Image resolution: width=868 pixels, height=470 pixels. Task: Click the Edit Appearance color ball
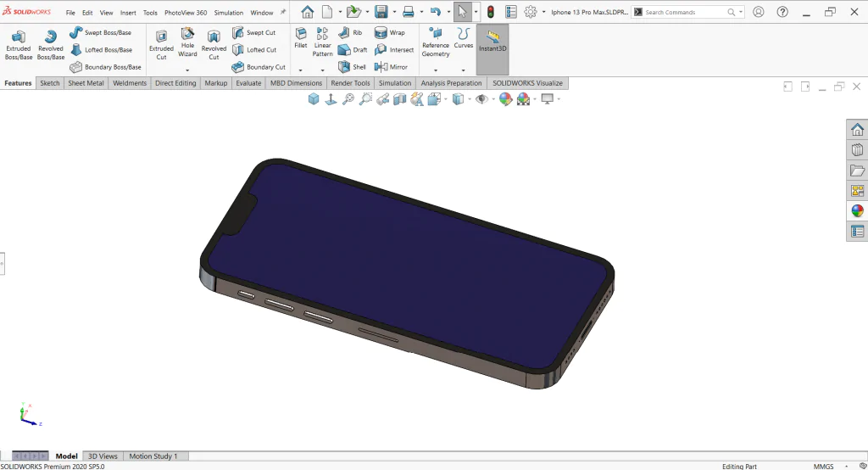pos(505,99)
